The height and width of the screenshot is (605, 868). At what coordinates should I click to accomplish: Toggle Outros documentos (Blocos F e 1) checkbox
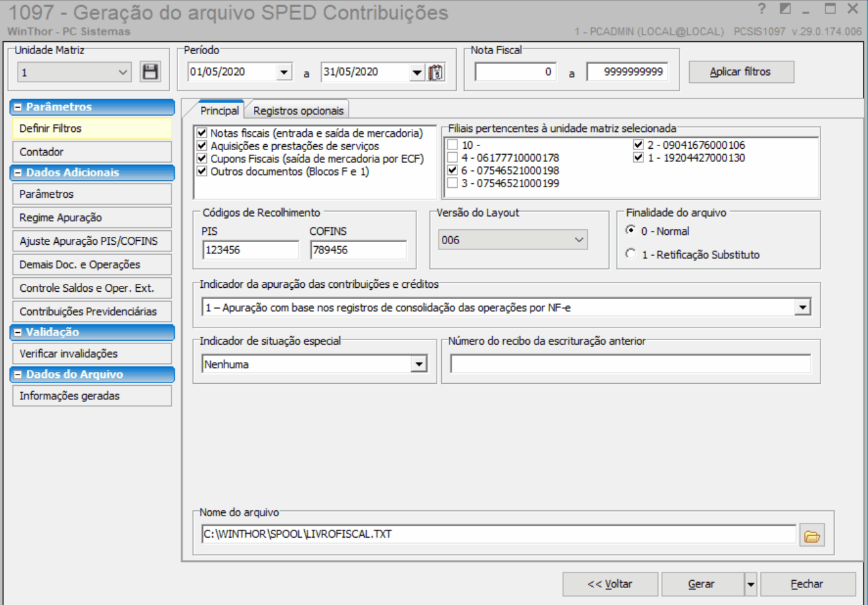pos(202,171)
